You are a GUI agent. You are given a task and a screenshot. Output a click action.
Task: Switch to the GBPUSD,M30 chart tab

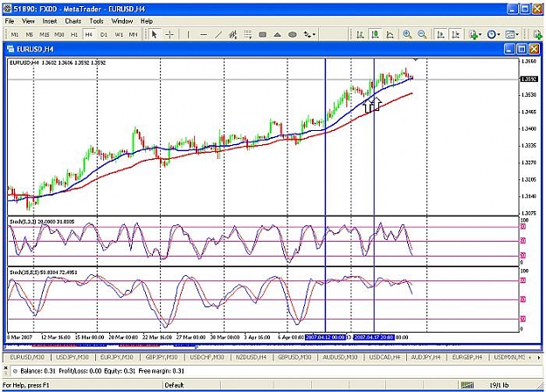click(x=294, y=357)
